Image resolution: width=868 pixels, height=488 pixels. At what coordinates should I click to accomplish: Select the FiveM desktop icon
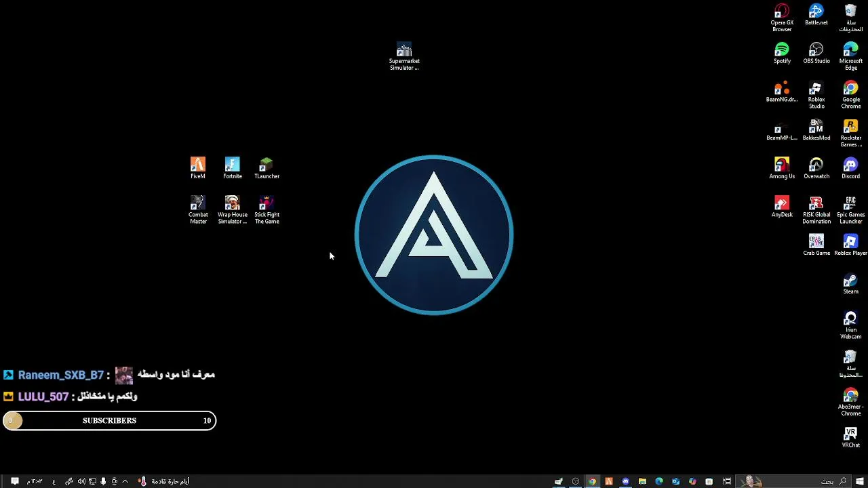pos(198,169)
